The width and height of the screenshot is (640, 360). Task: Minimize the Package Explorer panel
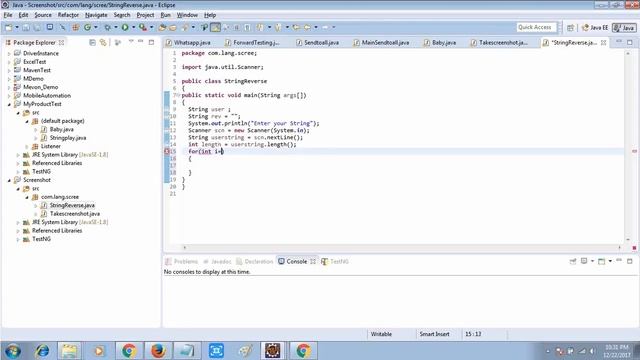141,42
